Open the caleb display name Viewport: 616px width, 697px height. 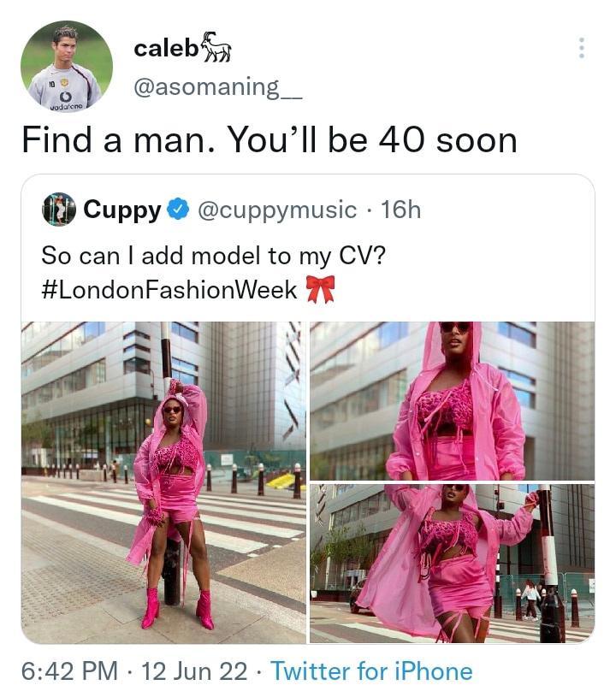166,48
